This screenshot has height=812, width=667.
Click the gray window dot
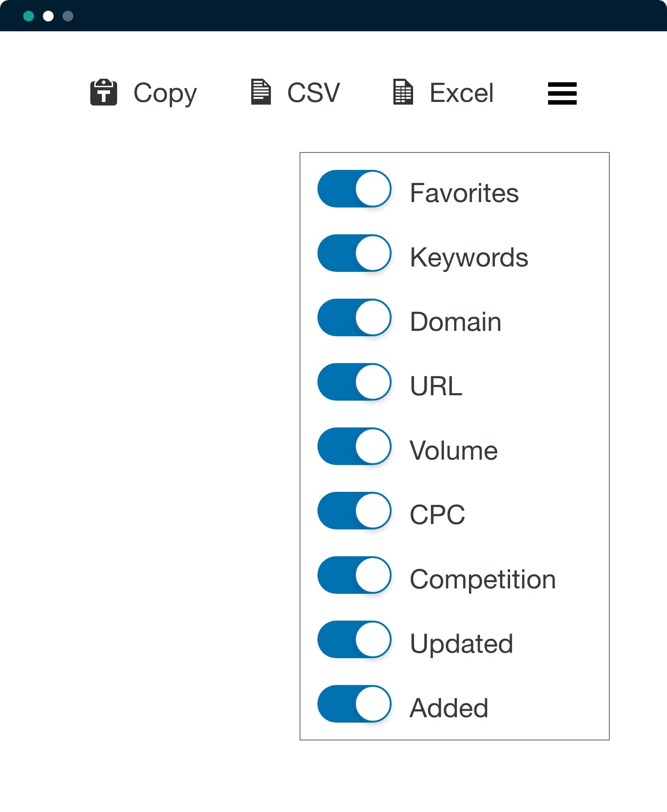[x=68, y=17]
